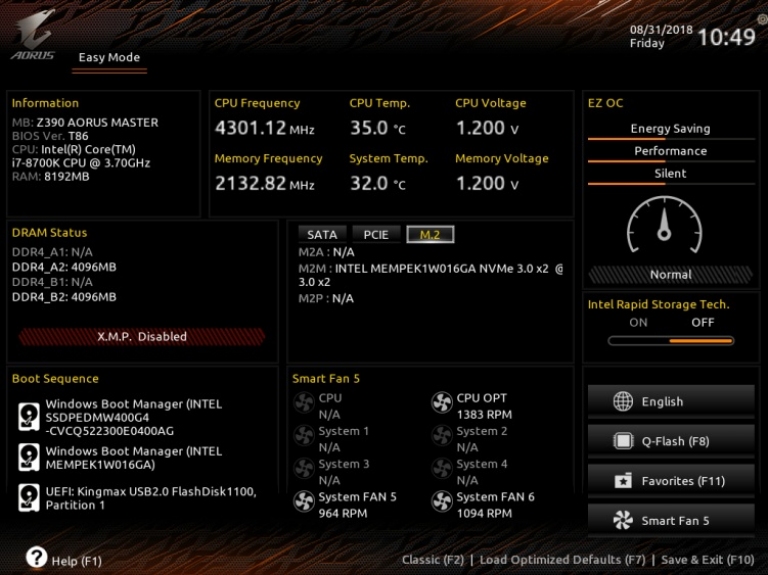This screenshot has height=575, width=768.
Task: Click the CPU Voltage 1.200 V value
Action: 487,128
